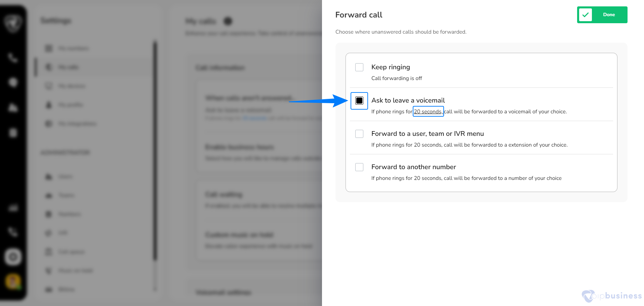
Task: Uncheck the Ask to leave a voicemail box
Action: pyautogui.click(x=359, y=101)
